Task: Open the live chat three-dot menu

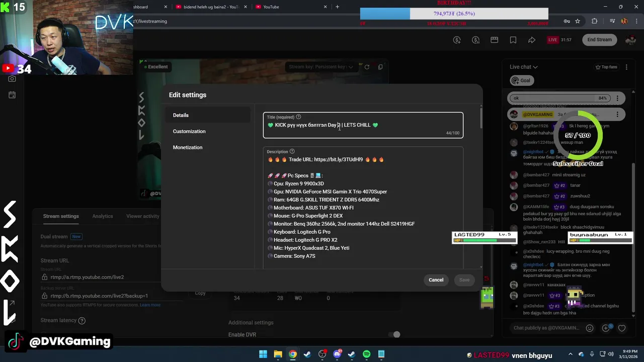Action: click(x=627, y=67)
